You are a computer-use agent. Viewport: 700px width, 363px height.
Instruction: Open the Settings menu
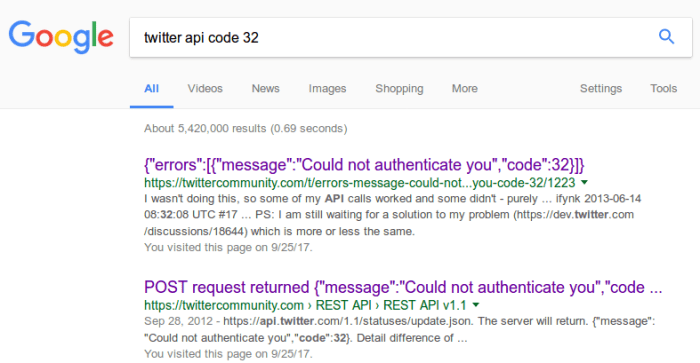601,88
